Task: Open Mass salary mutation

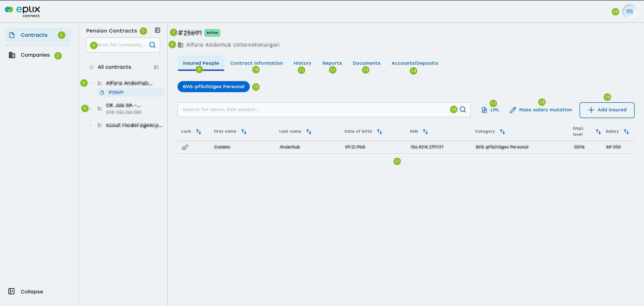Action: point(541,110)
